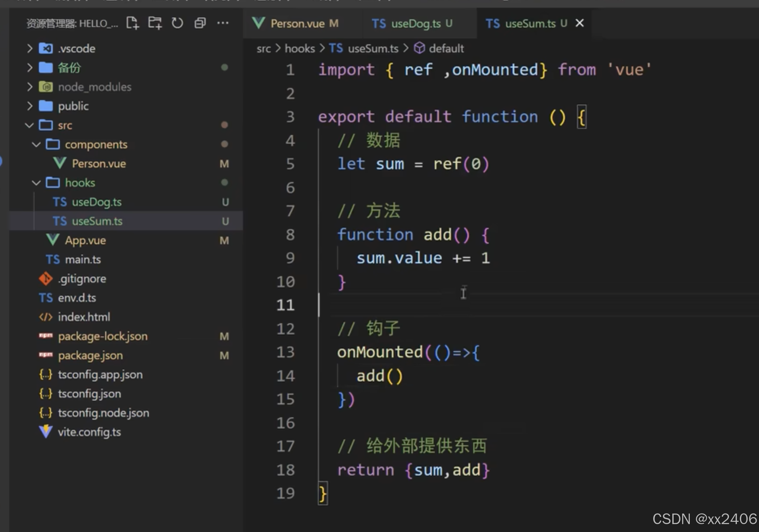Viewport: 759px width, 532px height.
Task: Click the New File icon in Explorer
Action: [x=132, y=23]
